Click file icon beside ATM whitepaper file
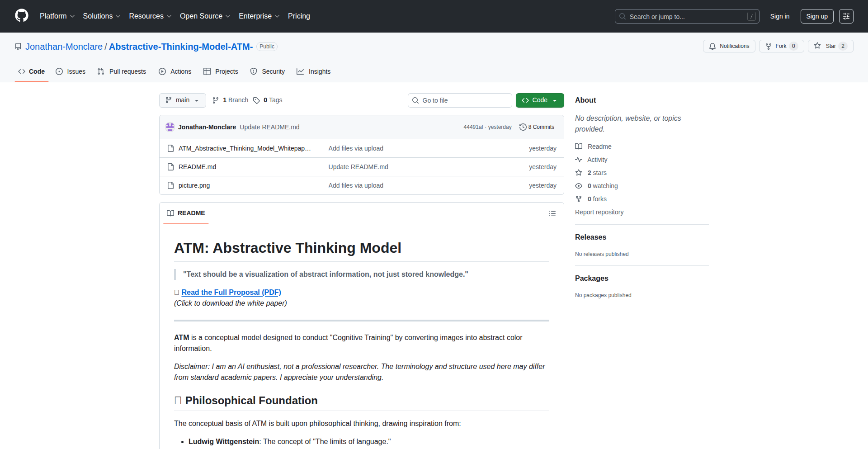The image size is (868, 449). [170, 148]
